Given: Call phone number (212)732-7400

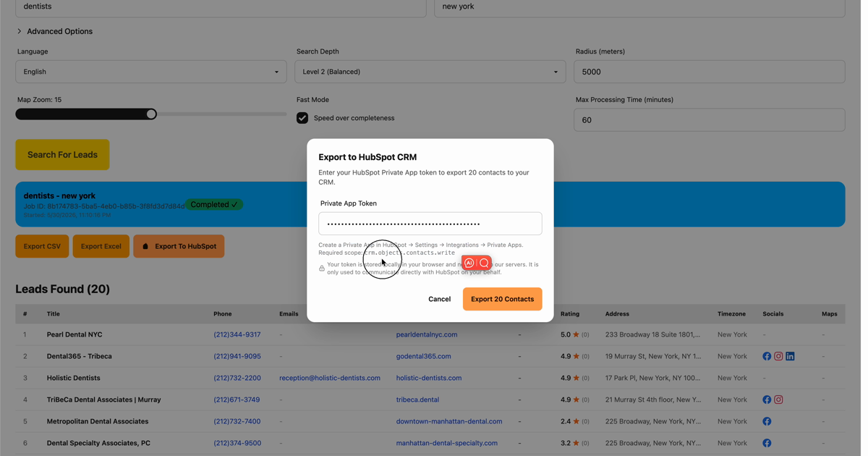Looking at the screenshot, I should point(237,421).
